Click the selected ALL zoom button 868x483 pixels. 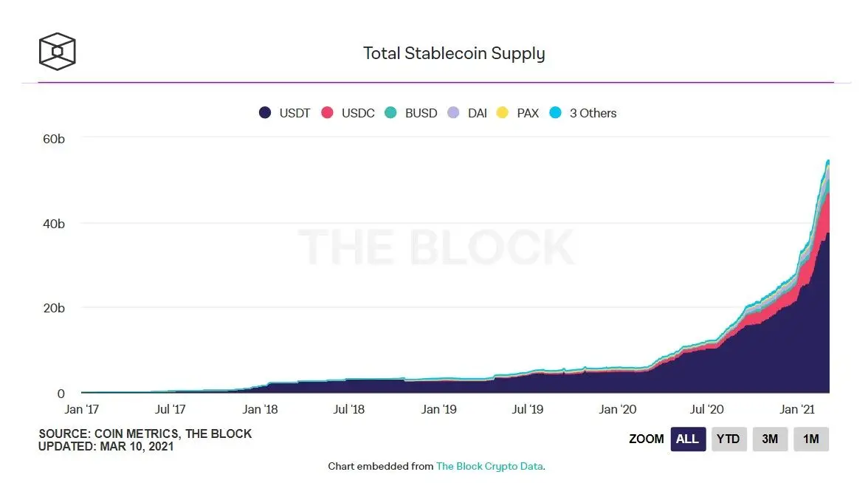[687, 439]
